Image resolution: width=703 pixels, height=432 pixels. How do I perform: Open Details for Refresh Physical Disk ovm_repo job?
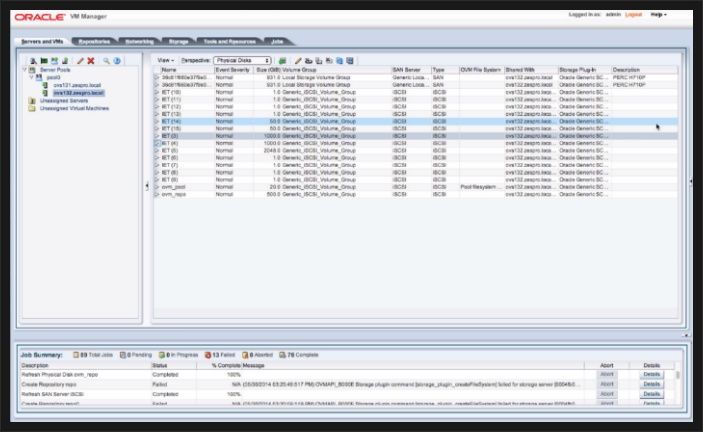click(651, 375)
